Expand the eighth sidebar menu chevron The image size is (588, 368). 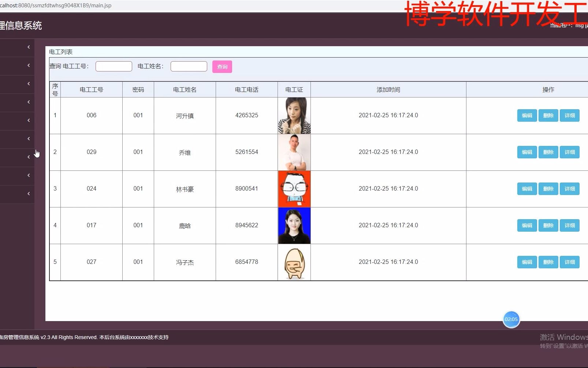pyautogui.click(x=29, y=175)
